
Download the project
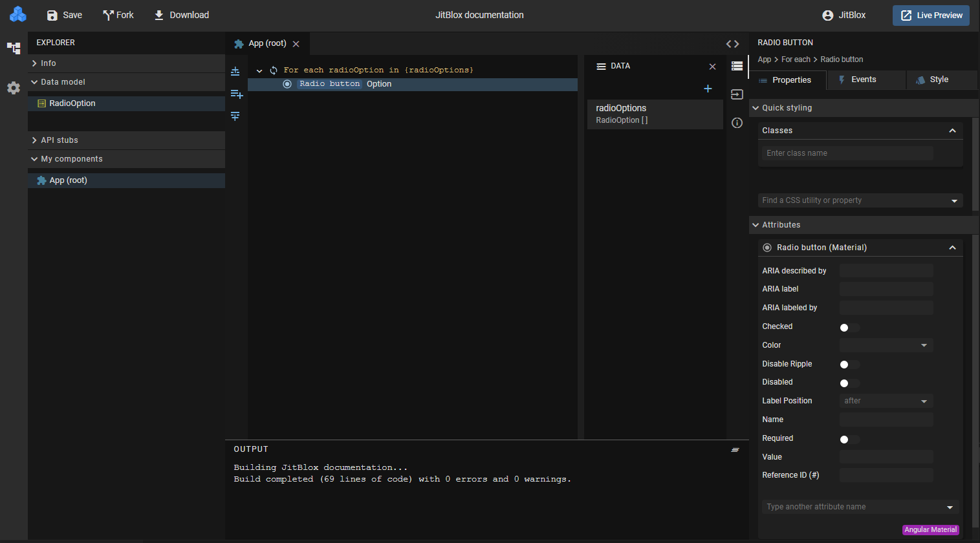point(181,15)
